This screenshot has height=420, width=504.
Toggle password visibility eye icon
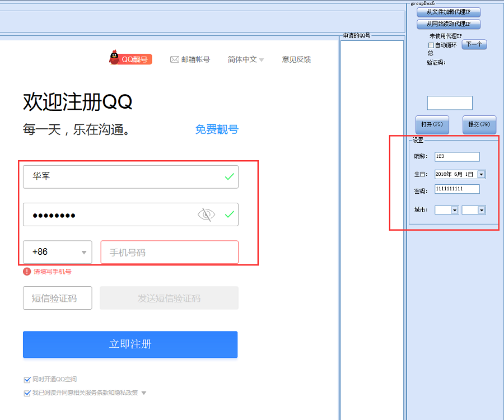point(206,214)
